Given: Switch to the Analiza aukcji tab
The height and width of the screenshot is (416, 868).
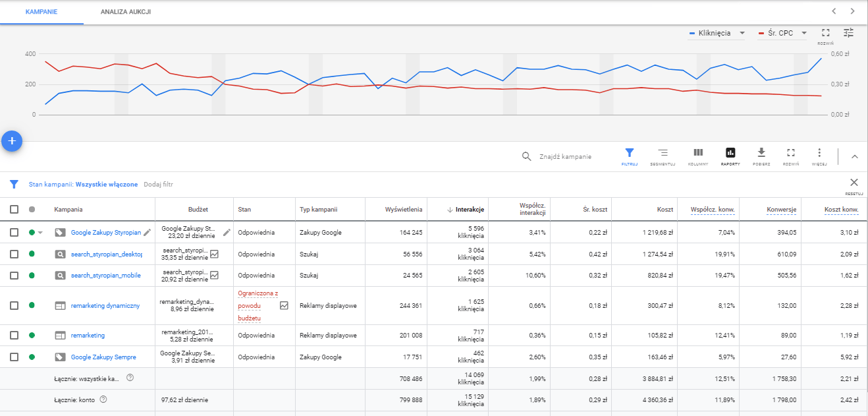Looking at the screenshot, I should (126, 12).
